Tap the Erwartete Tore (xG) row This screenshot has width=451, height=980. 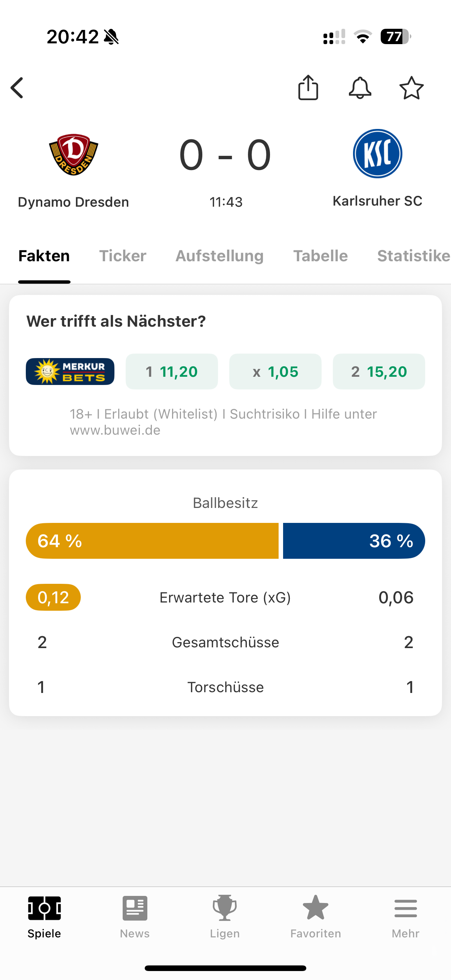[x=225, y=598]
